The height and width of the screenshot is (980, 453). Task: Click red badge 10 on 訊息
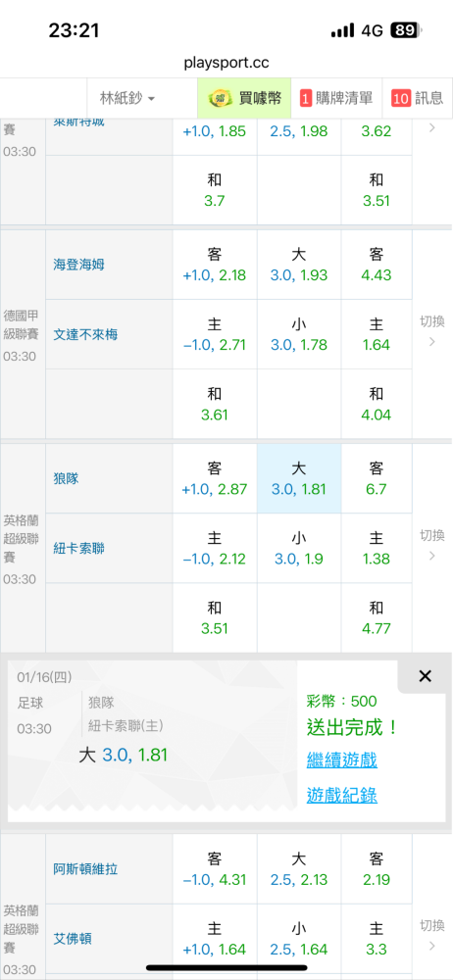[400, 98]
